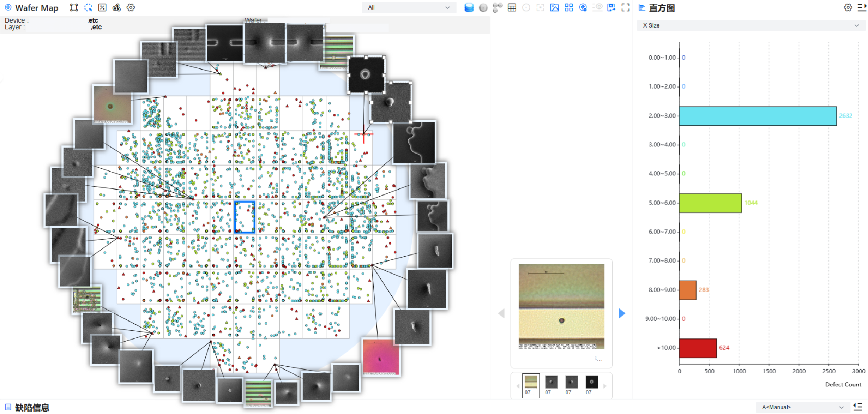Go to next defect image with blue arrow

(622, 313)
